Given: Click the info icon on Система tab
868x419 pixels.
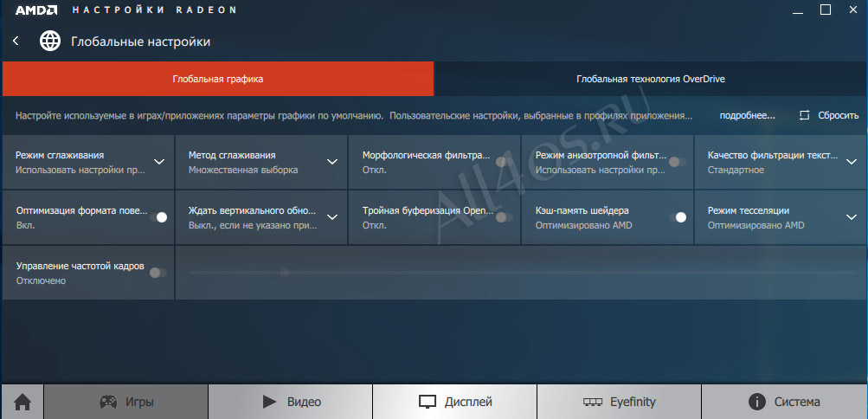Looking at the screenshot, I should click(x=756, y=402).
